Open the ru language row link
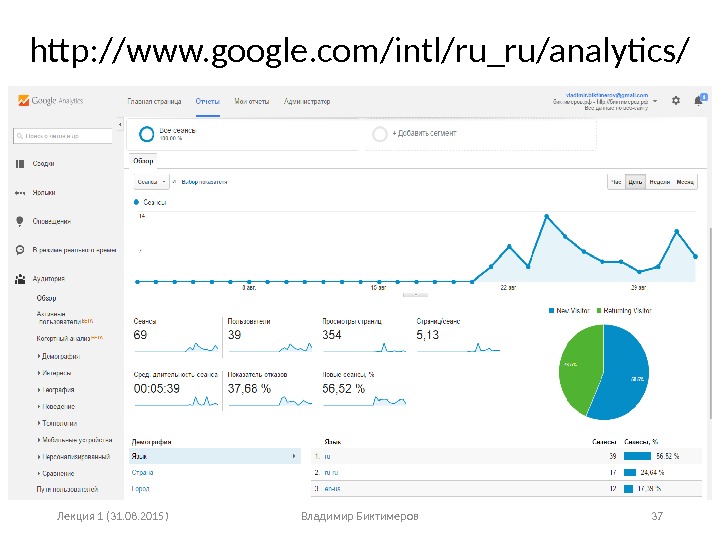Image resolution: width=720 pixels, height=540 pixels. [327, 456]
